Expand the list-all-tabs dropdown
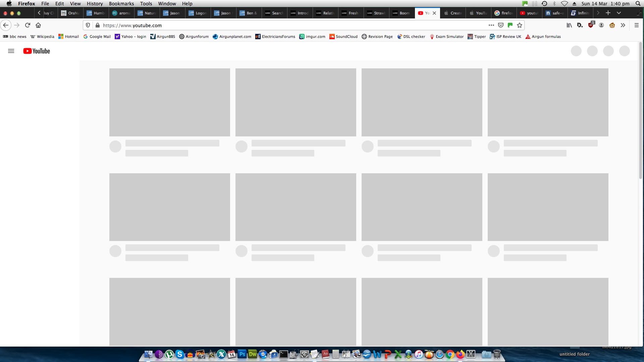Viewport: 644px width, 362px height. coord(619,13)
